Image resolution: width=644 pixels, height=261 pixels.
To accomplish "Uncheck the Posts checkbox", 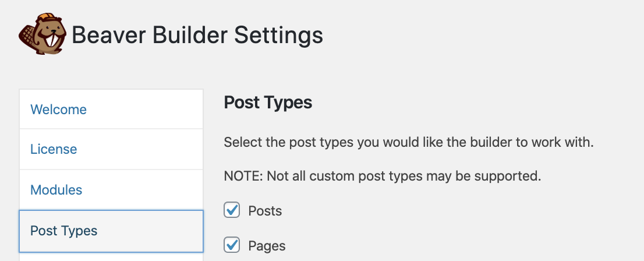I will (232, 210).
